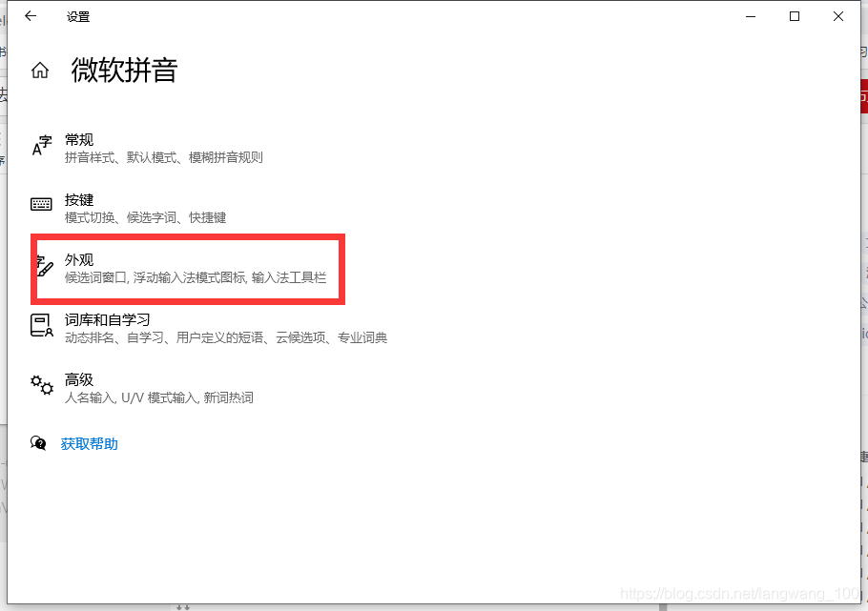
Task: Click the home icon at the top
Action: point(39,70)
